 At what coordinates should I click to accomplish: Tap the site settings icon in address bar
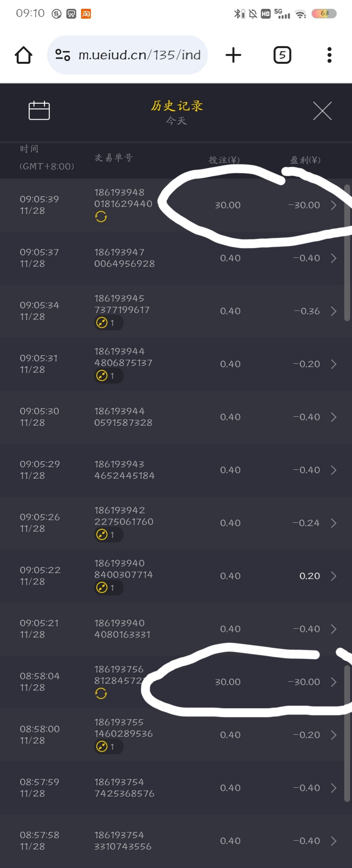[x=63, y=55]
